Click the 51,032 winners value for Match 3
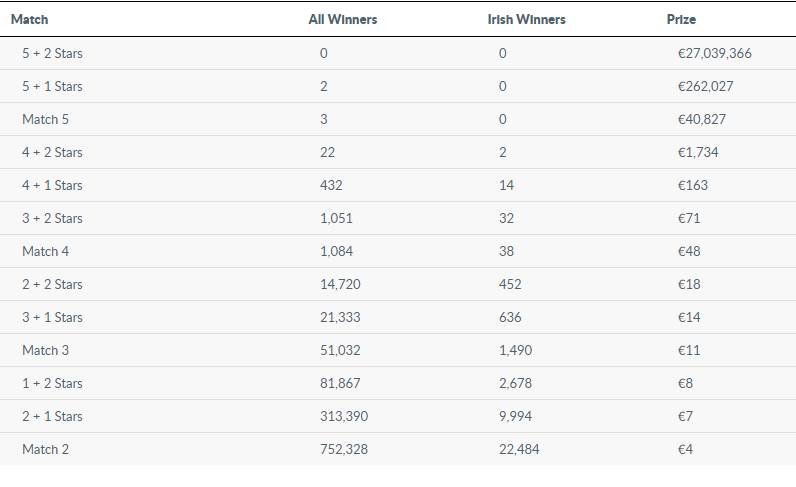Image resolution: width=796 pixels, height=487 pixels. [340, 350]
